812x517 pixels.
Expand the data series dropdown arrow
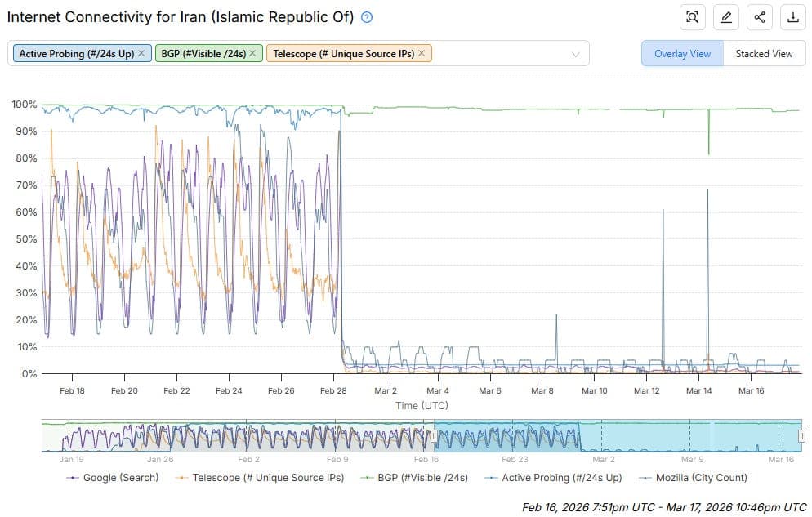pyautogui.click(x=575, y=54)
